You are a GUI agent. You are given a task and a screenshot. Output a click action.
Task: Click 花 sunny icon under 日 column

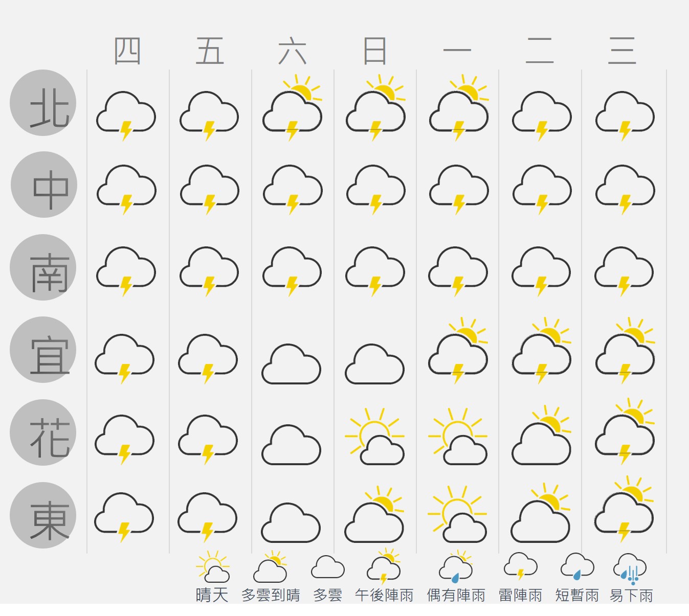click(x=374, y=436)
